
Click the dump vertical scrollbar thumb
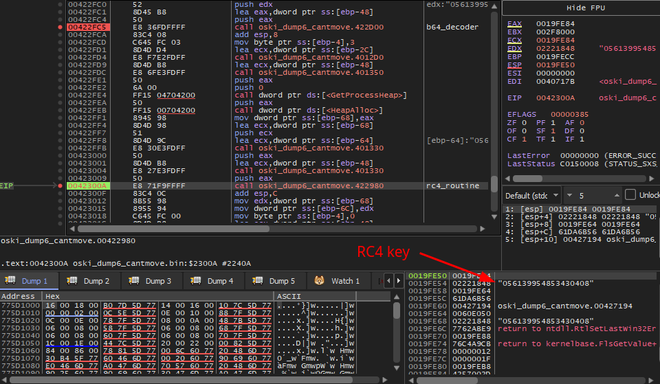[397, 310]
